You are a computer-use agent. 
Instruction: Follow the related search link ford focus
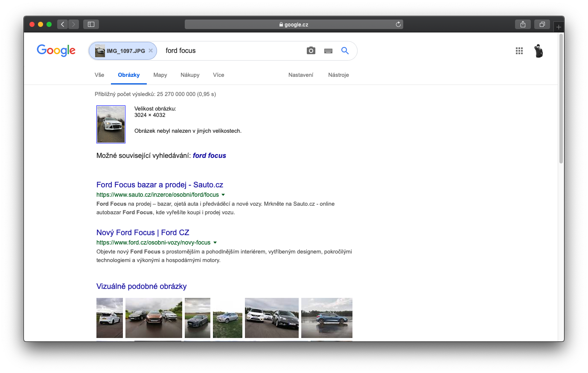210,155
